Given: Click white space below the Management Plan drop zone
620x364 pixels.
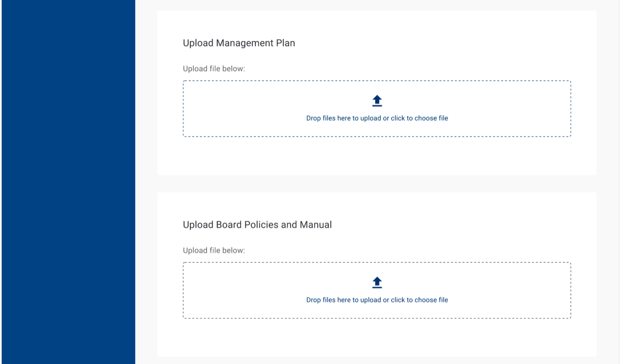Looking at the screenshot, I should 376,156.
